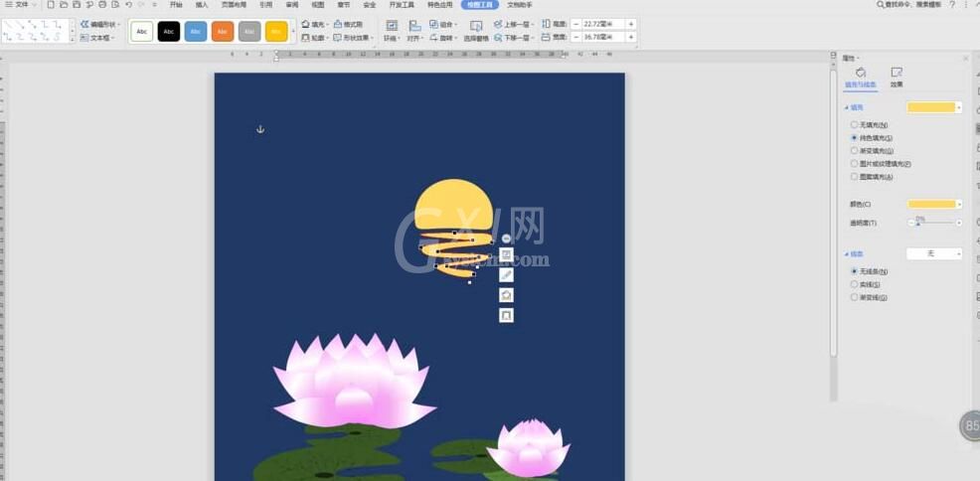Select 渐变线 (Gradient line) radio button
Image resolution: width=980 pixels, height=481 pixels.
coord(855,297)
